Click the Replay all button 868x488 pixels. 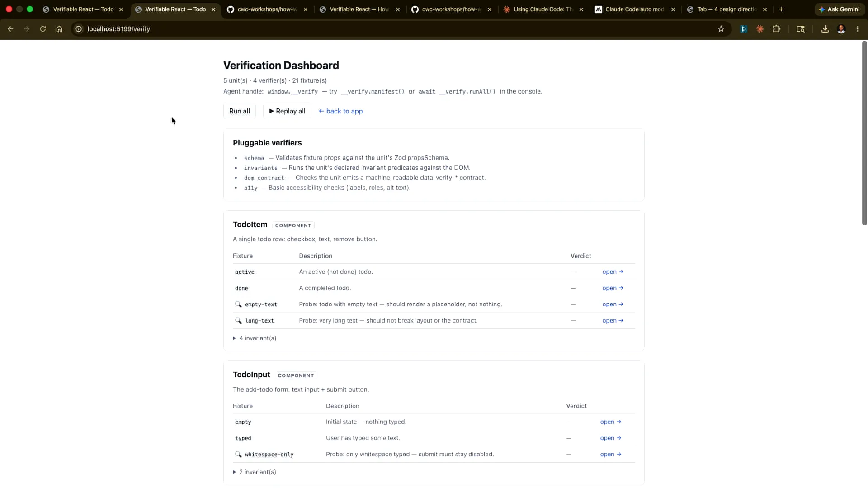[x=287, y=111]
